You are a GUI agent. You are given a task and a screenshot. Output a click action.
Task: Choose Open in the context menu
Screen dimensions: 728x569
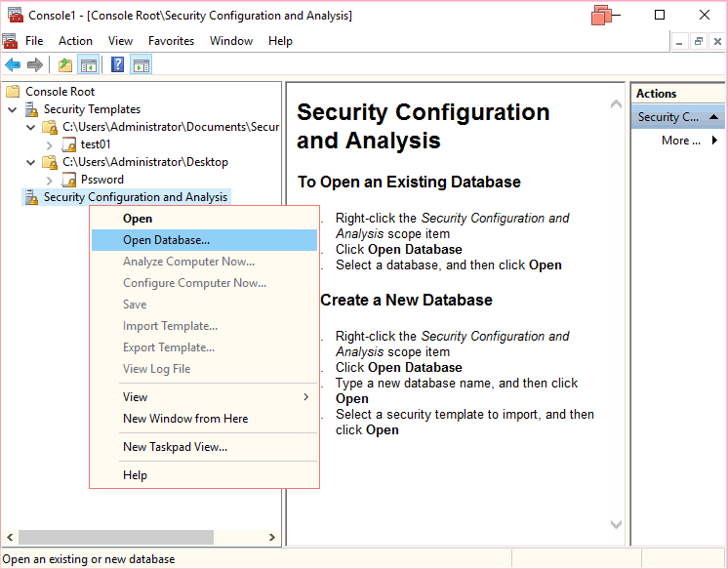click(204, 219)
